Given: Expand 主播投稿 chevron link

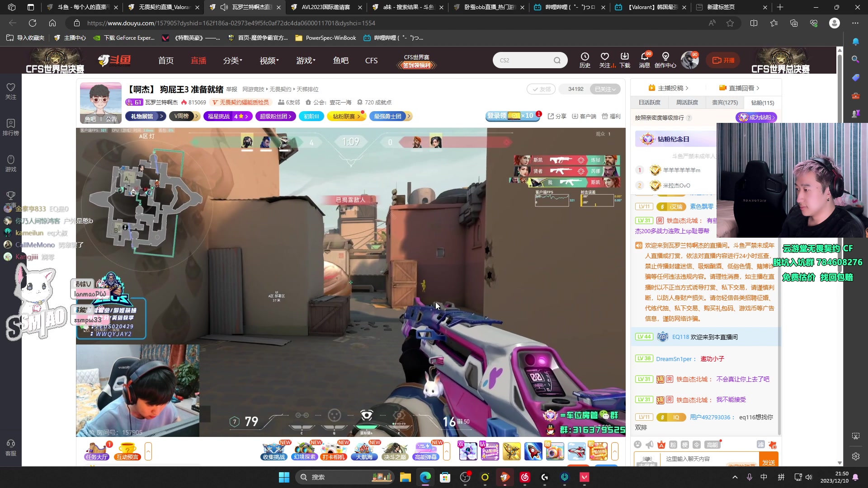Looking at the screenshot, I should click(668, 88).
